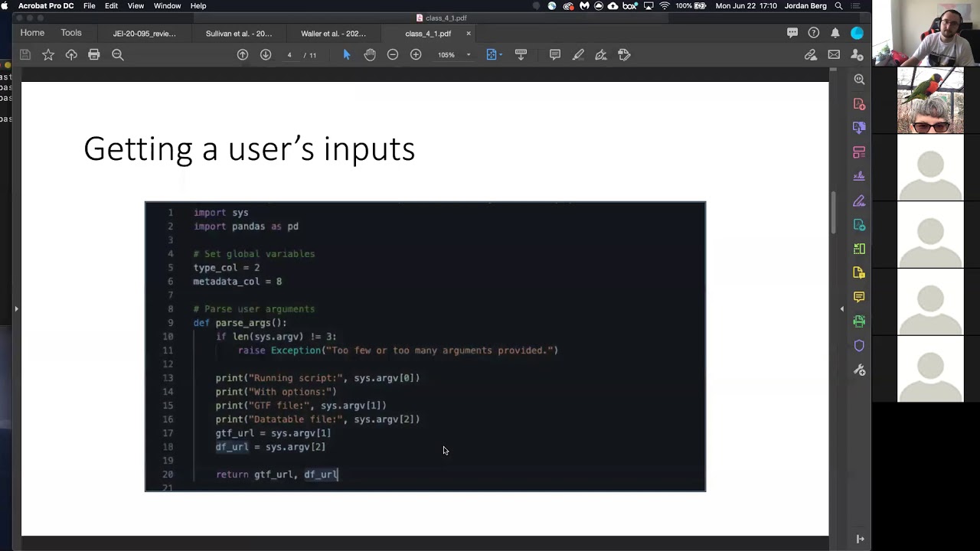Screen dimensions: 980x551
Task: Open the Organize Pages tool in right pane
Action: 859,152
